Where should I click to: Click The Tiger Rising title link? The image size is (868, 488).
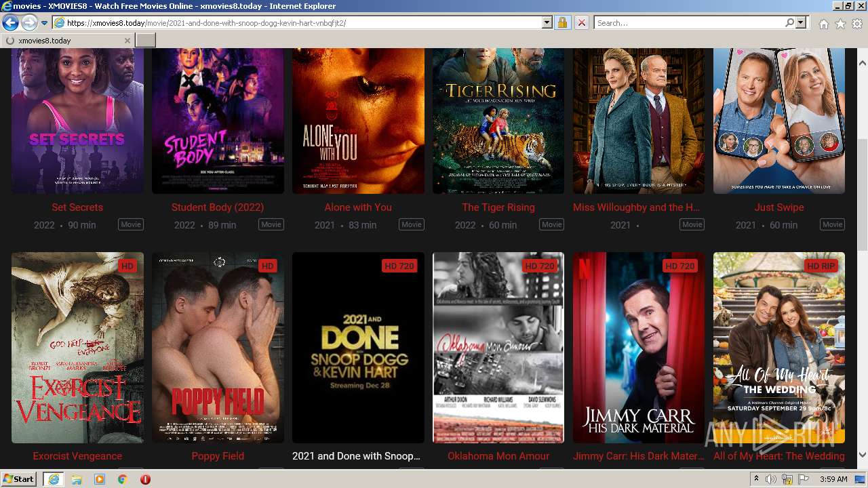(x=498, y=207)
